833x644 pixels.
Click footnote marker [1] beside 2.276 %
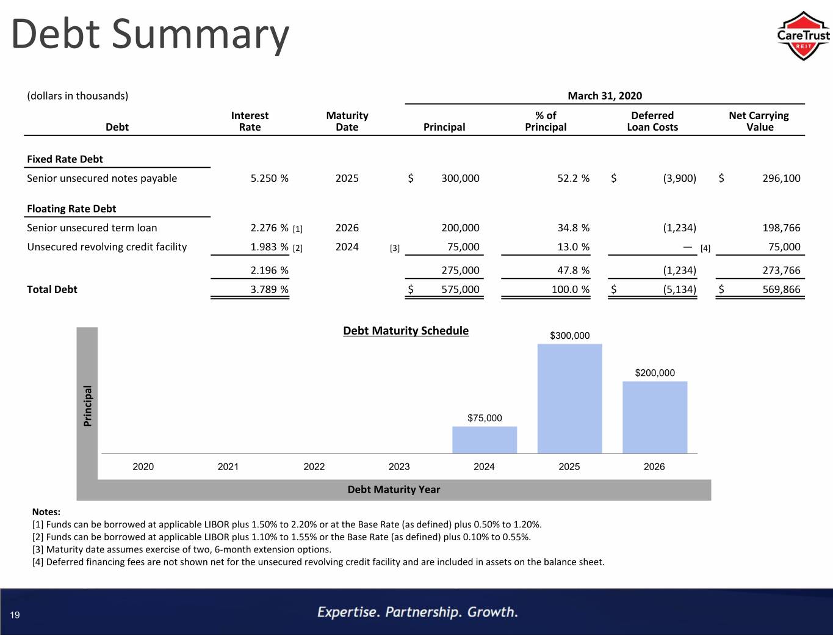(298, 229)
